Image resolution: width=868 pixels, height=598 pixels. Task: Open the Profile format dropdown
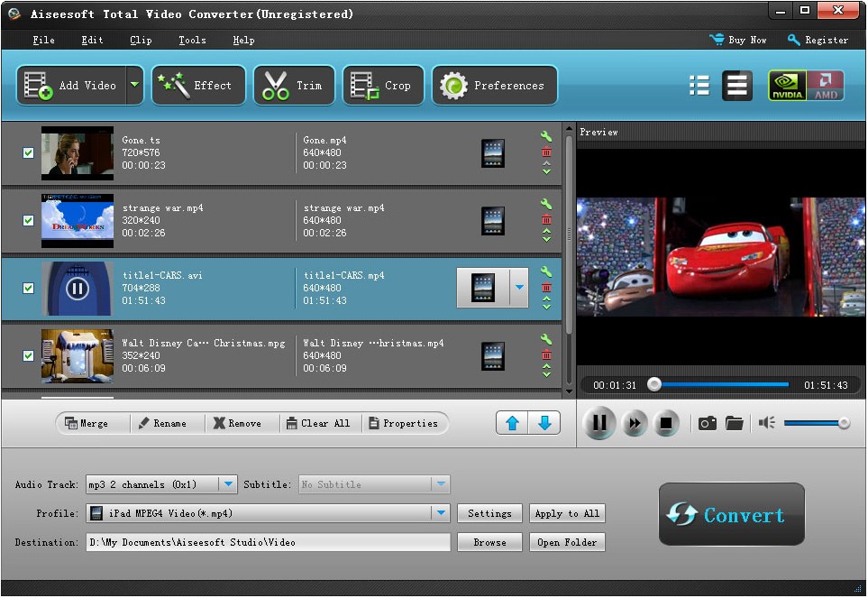(x=442, y=513)
